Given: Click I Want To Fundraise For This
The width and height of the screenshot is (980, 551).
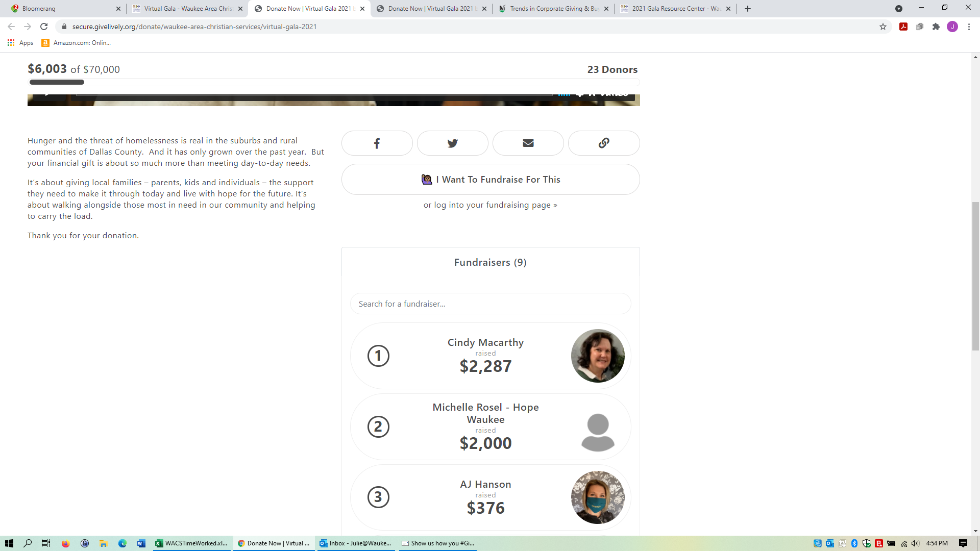Looking at the screenshot, I should coord(491,180).
